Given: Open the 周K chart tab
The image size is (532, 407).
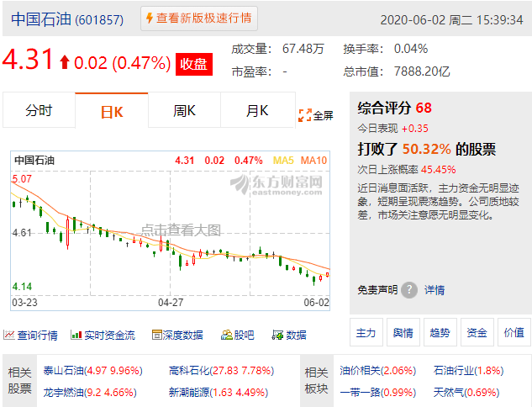Looking at the screenshot, I should coord(184,110).
